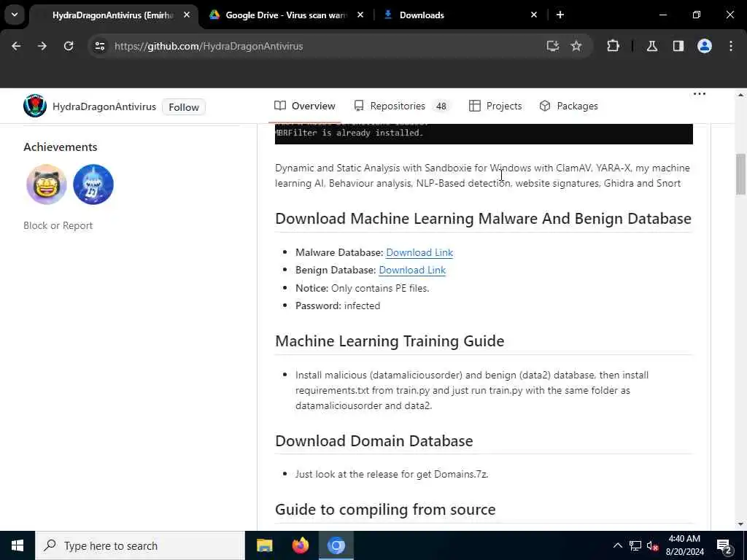Screen dimensions: 747x560
Task: Switch to the Downloads browser tab
Action: (x=422, y=15)
